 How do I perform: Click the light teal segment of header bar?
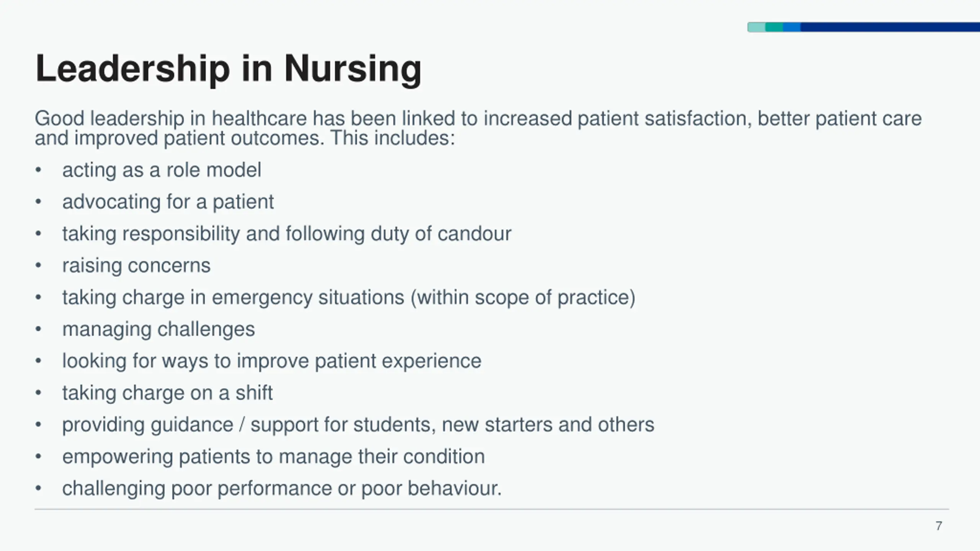[756, 27]
